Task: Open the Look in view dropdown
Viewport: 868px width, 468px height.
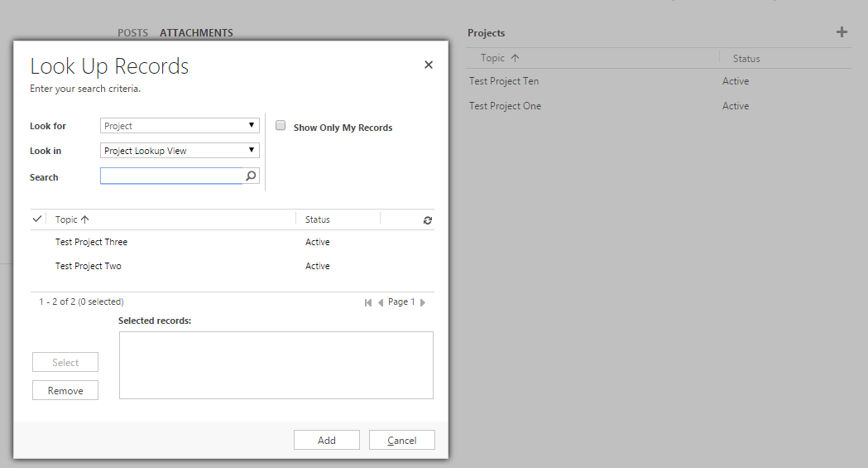Action: 180,151
